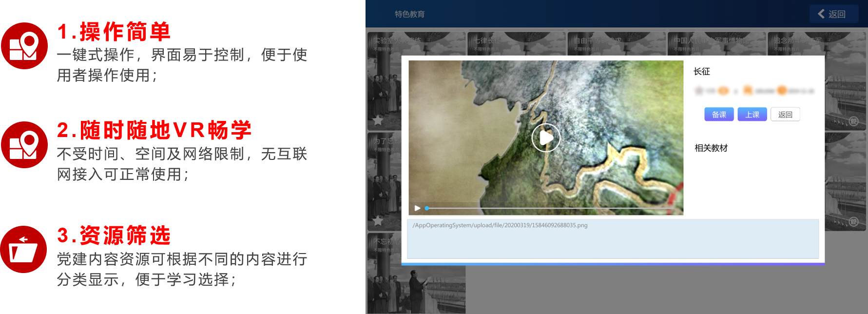The height and width of the screenshot is (314, 868).
Task: Click the text 不受时间、空间及网络限制
Action: coord(151,154)
